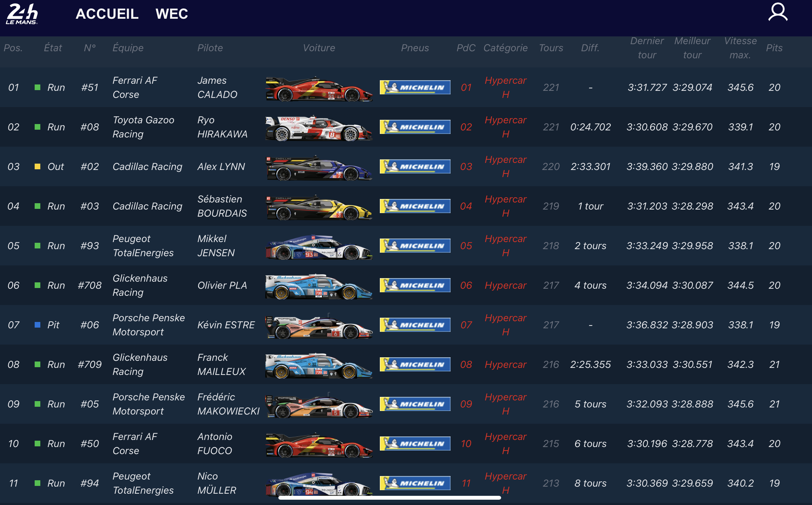Open the WEC menu item
The image size is (812, 505).
pos(172,14)
